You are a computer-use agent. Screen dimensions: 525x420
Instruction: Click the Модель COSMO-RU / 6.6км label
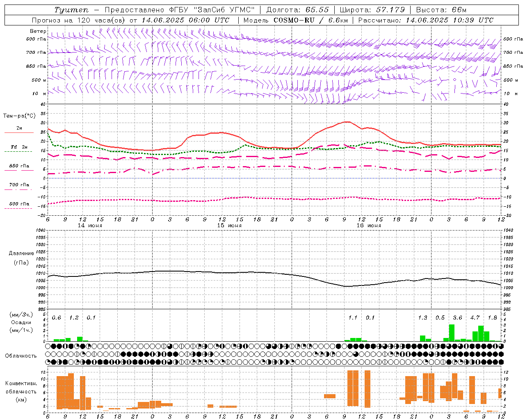coord(295,20)
